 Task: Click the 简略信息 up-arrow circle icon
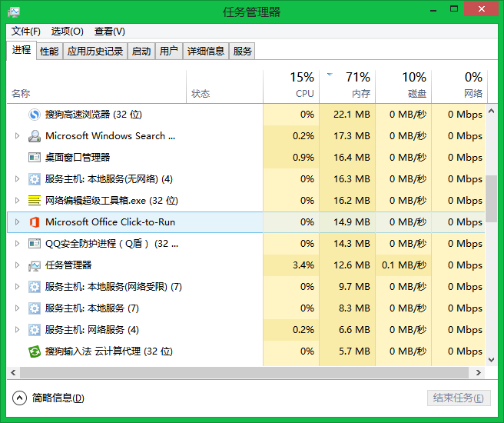click(20, 398)
